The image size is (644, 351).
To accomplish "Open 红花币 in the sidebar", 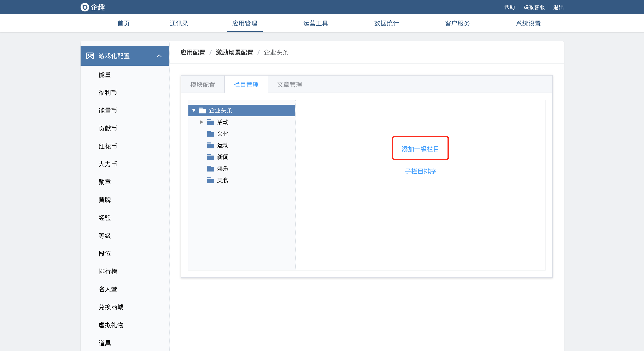I will 108,146.
